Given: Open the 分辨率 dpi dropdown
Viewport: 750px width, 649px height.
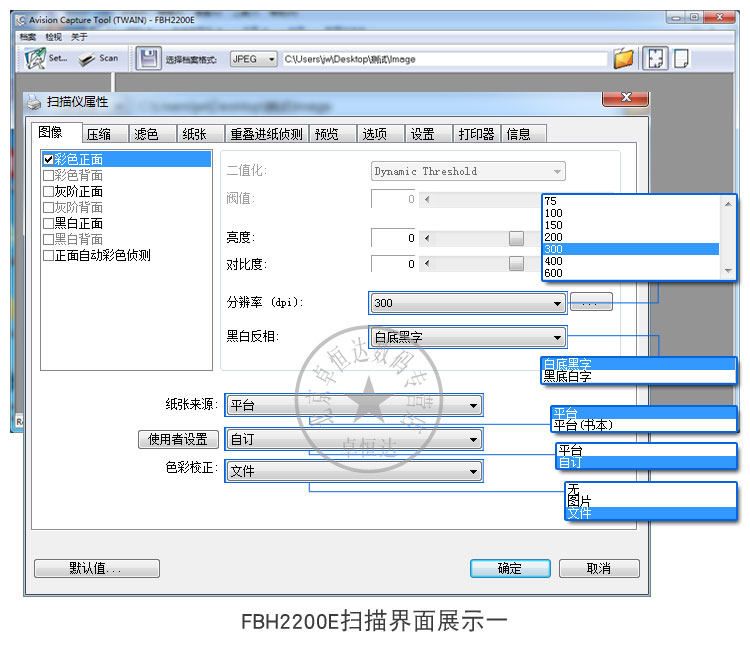Looking at the screenshot, I should click(x=468, y=303).
